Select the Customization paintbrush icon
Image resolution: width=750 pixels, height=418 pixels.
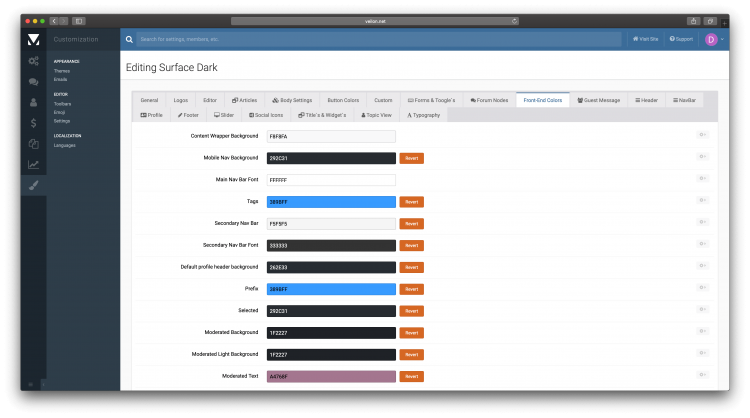[x=33, y=185]
